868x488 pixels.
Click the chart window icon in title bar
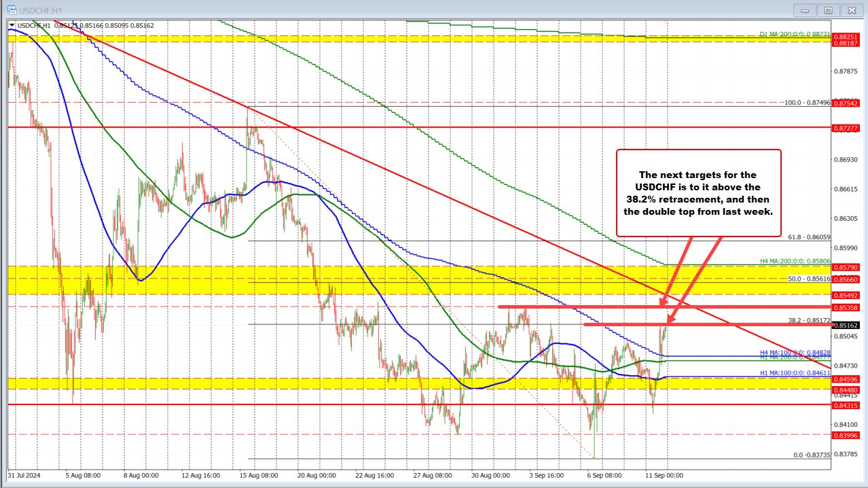tap(7, 8)
